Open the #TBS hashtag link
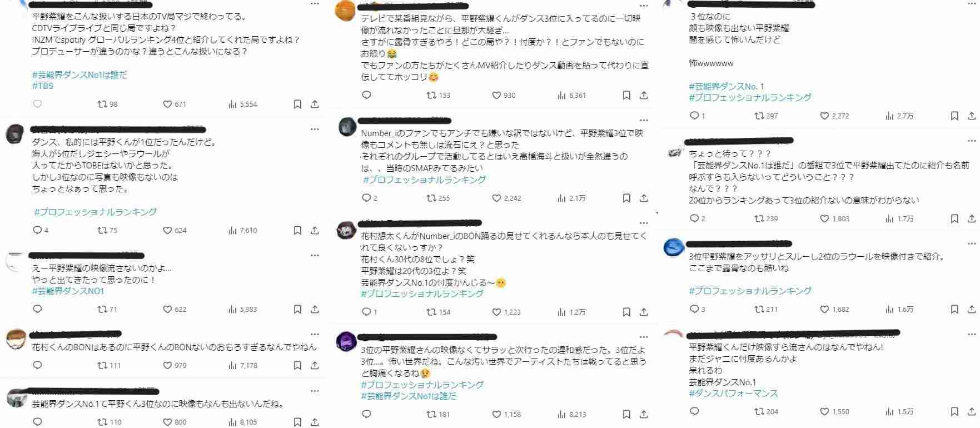This screenshot has width=980, height=428. click(x=43, y=86)
